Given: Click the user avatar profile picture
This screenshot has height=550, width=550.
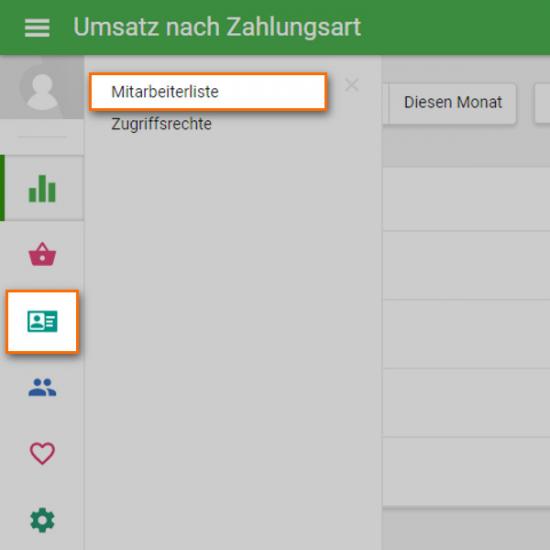Looking at the screenshot, I should [42, 88].
